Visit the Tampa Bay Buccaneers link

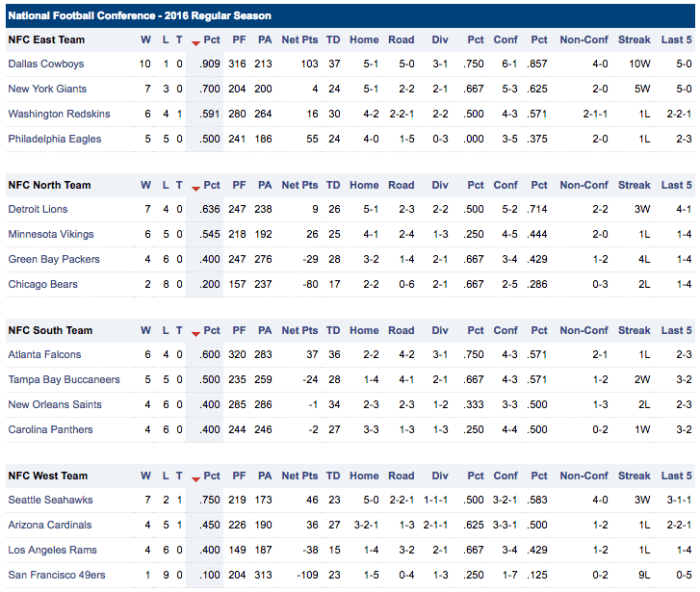[64, 379]
